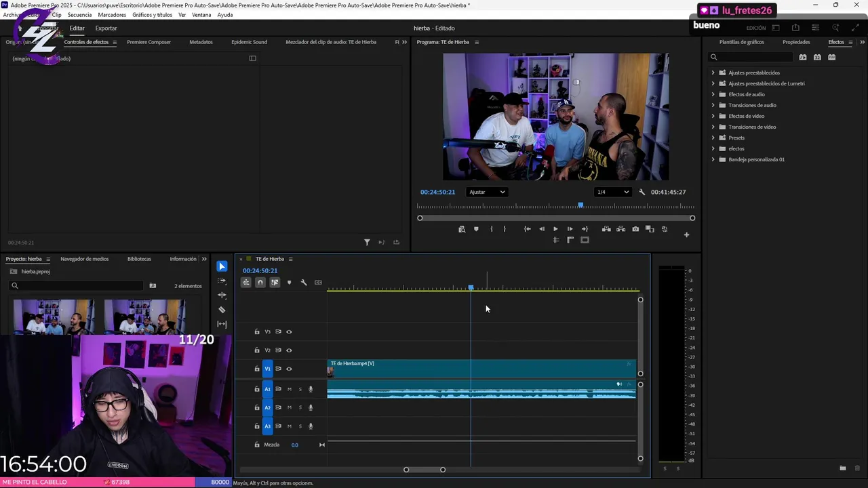Enable voice-over record on track A3
This screenshot has height=488, width=868.
(x=311, y=426)
